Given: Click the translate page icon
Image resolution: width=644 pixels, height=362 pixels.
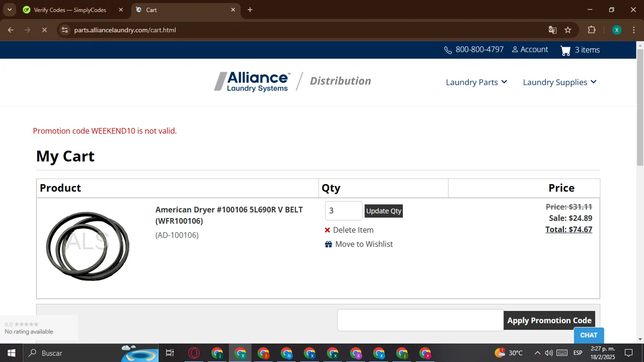Looking at the screenshot, I should pos(553,30).
